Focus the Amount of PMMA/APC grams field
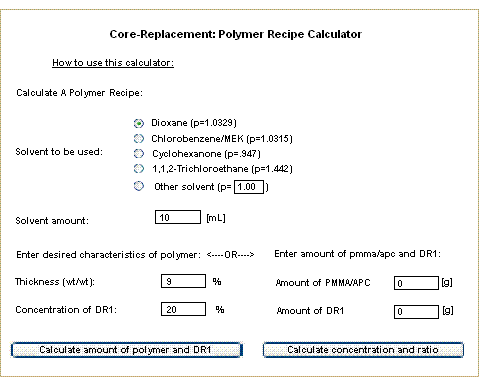Screen dimensions: 479x377 click(416, 283)
